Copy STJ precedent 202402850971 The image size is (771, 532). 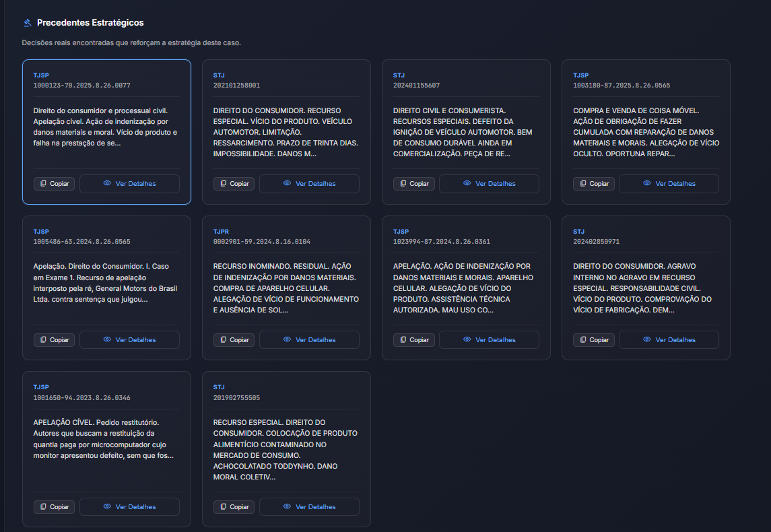point(594,340)
